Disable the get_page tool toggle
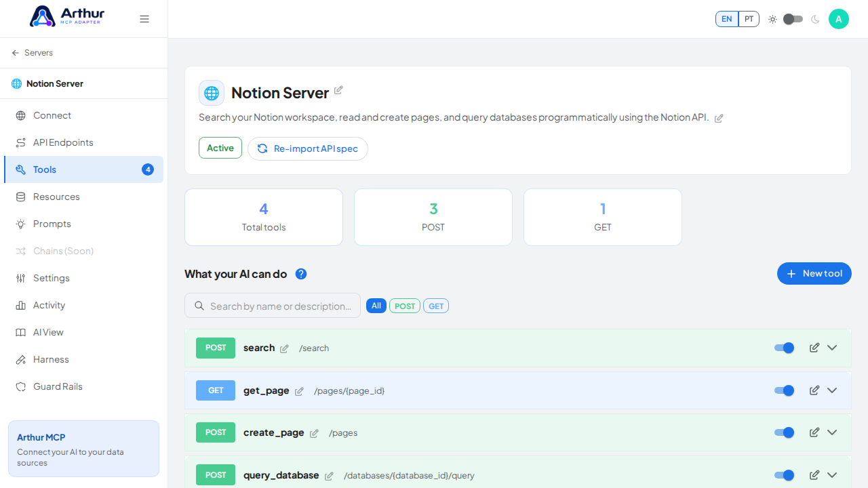This screenshot has height=488, width=868. point(785,390)
